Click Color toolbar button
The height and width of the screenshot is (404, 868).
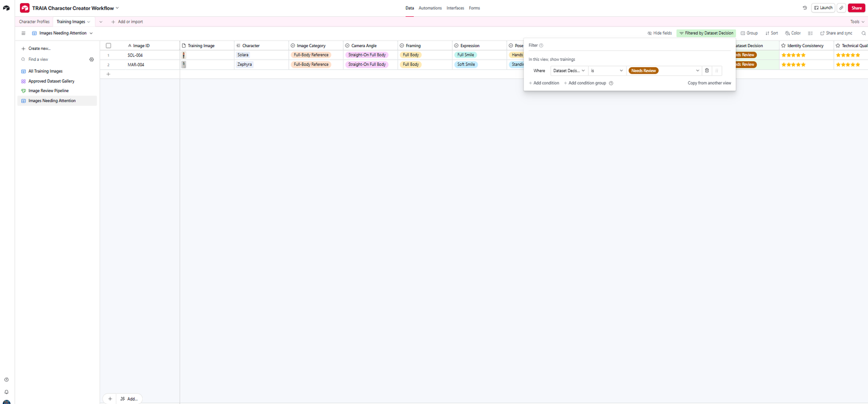pyautogui.click(x=793, y=33)
